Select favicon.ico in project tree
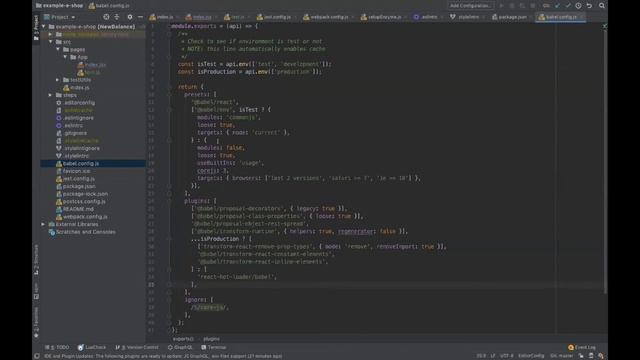This screenshot has height=360, width=640. [x=76, y=171]
